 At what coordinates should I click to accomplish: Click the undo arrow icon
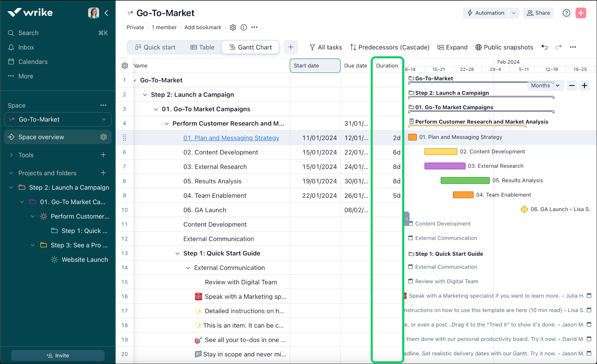(544, 47)
